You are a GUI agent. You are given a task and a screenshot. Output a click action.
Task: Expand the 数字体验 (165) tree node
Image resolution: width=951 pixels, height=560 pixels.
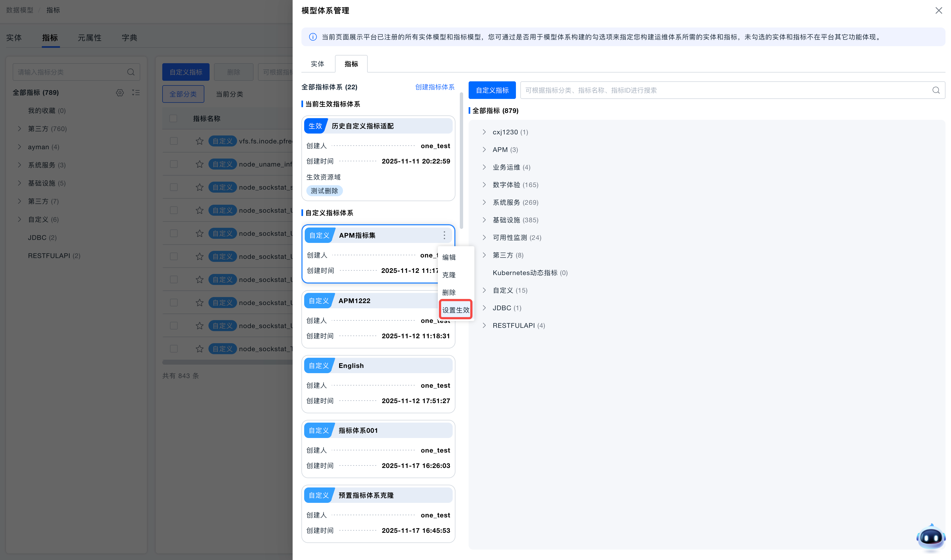(x=484, y=185)
